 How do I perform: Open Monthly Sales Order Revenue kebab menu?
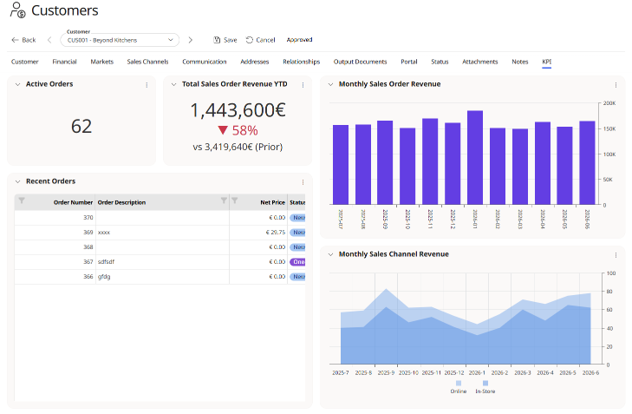point(615,85)
